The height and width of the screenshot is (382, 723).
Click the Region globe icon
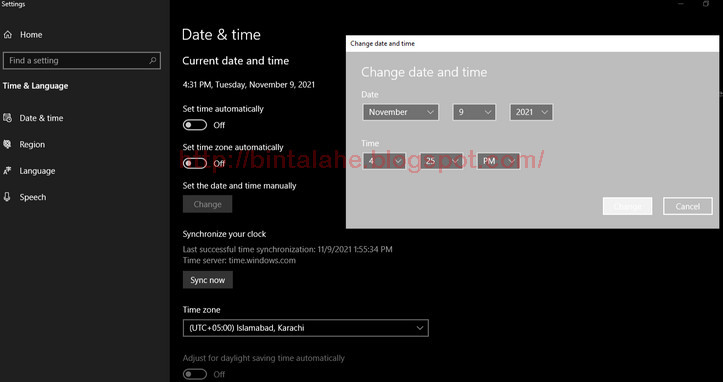tap(7, 144)
